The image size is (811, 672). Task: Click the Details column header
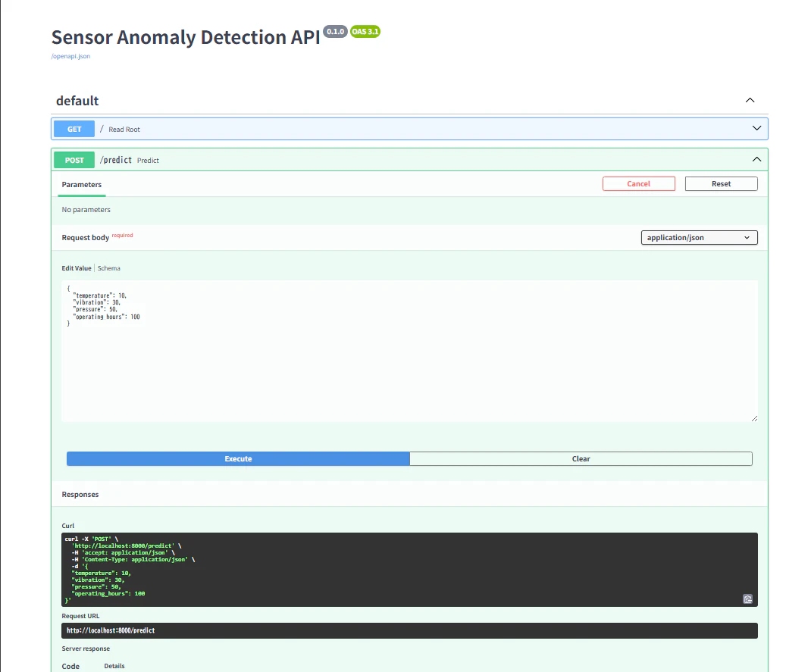(114, 666)
